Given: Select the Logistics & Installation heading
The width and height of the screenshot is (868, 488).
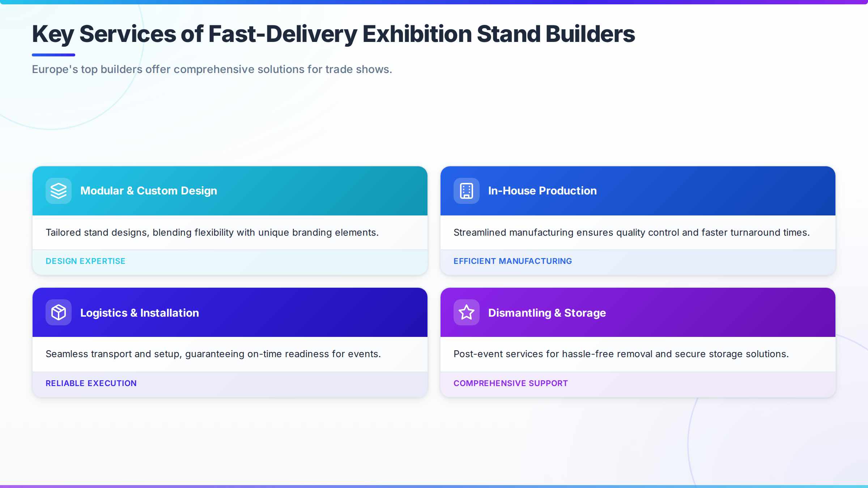Looking at the screenshot, I should click(x=140, y=313).
